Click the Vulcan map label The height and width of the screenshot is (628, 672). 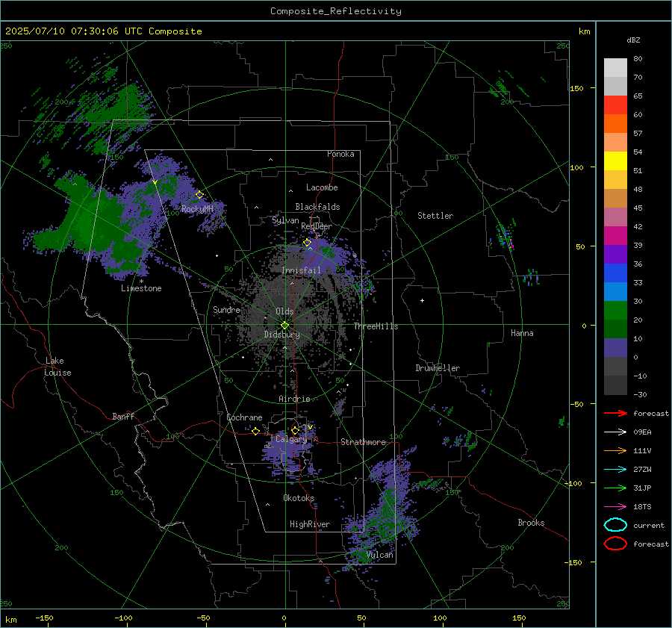(380, 555)
